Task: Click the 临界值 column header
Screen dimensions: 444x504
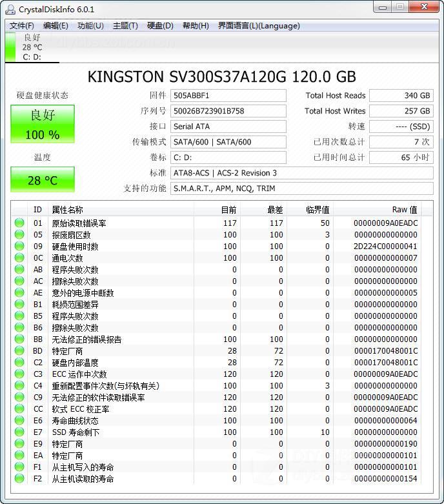Action: (310, 210)
